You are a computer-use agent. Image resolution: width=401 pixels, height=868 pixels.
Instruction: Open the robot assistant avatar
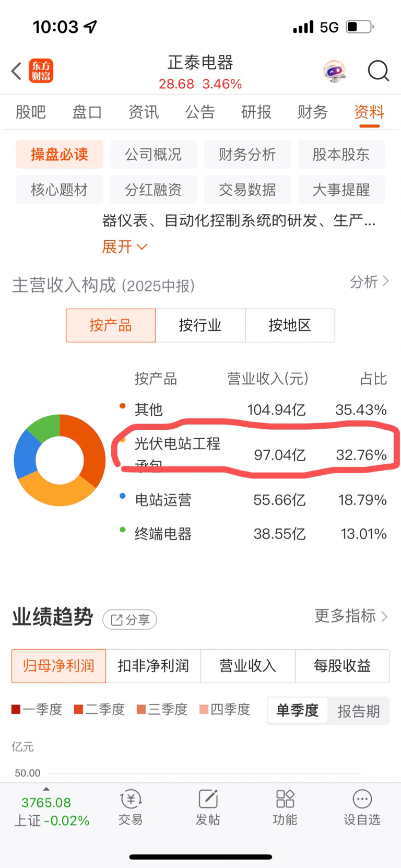pyautogui.click(x=335, y=71)
